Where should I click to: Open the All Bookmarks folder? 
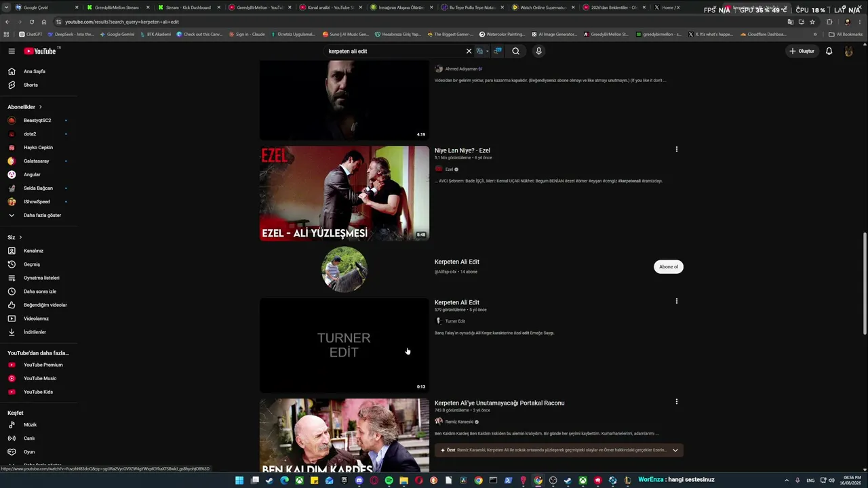(x=846, y=34)
